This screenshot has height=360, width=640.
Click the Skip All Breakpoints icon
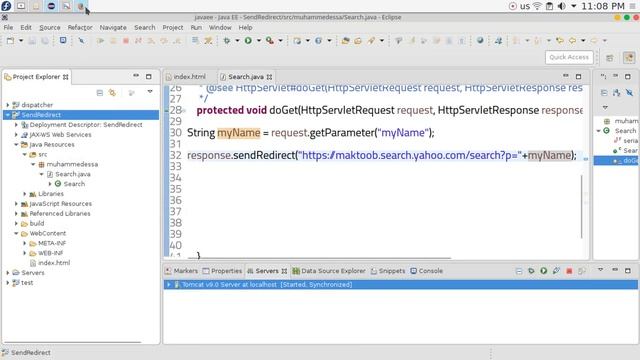click(81, 40)
